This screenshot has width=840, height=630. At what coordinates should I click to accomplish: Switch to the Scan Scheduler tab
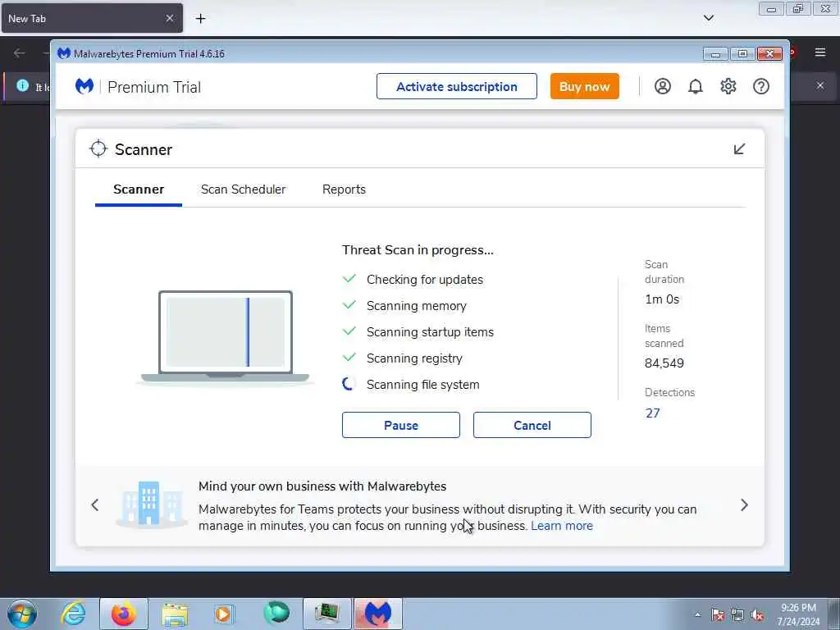coord(243,189)
